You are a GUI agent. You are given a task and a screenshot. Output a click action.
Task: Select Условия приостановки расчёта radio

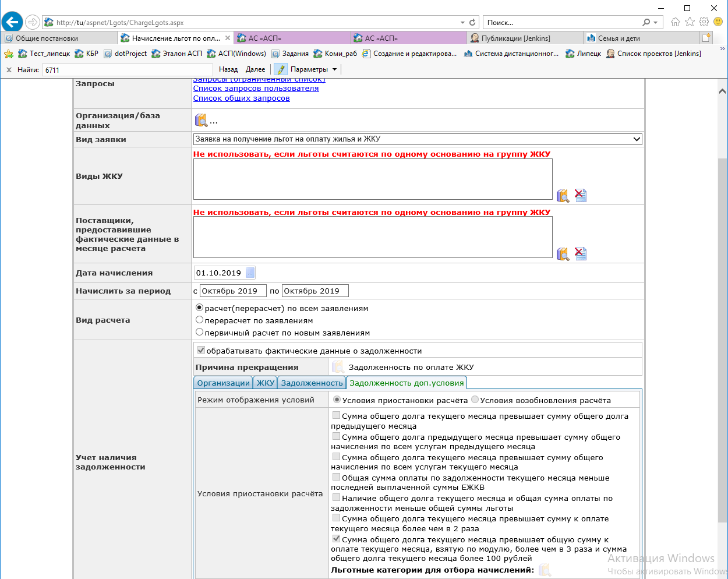337,400
